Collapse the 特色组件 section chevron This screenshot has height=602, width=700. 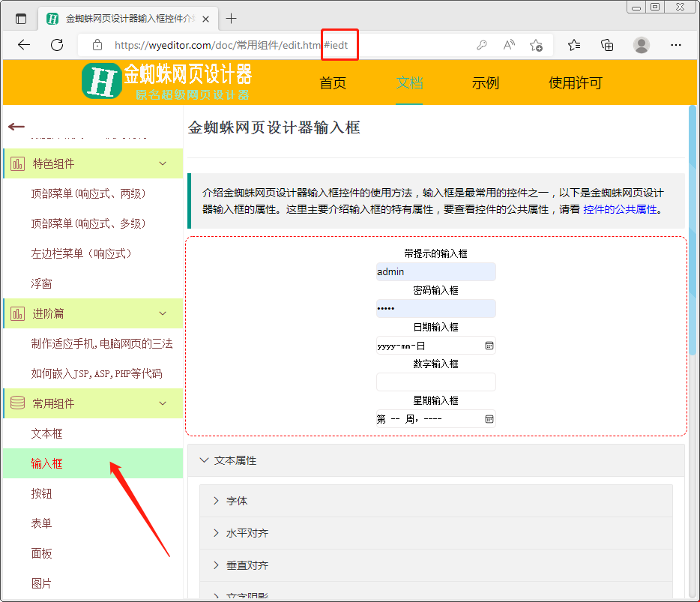tap(163, 163)
